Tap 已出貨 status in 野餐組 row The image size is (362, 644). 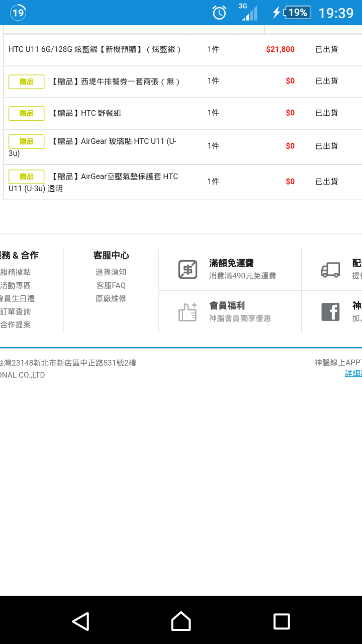point(326,113)
